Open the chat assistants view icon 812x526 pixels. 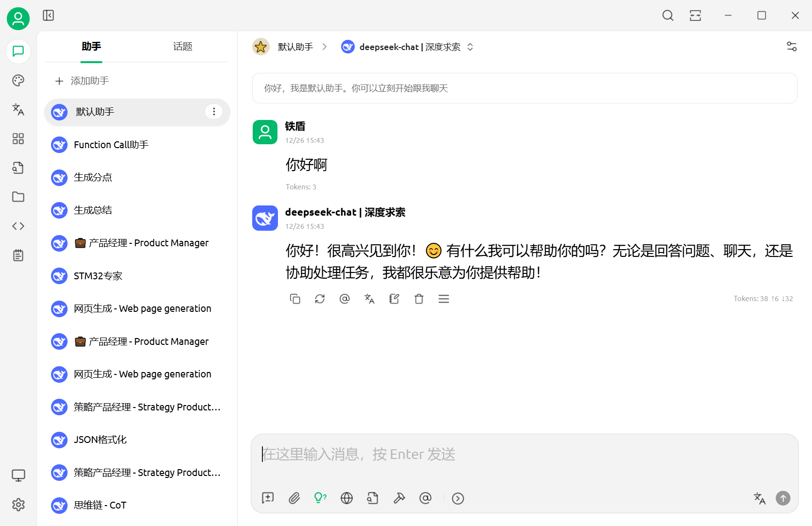pyautogui.click(x=18, y=51)
